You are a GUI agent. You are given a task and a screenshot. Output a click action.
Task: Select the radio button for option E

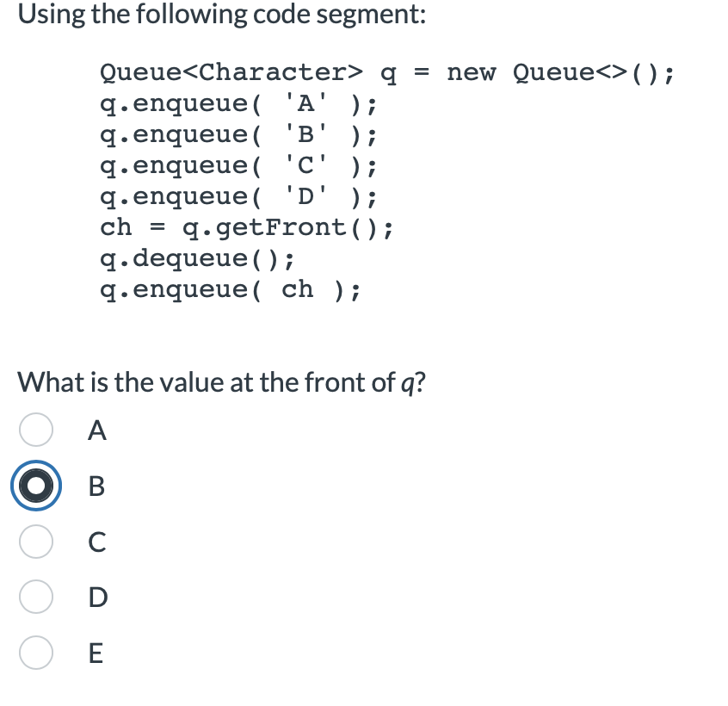(36, 653)
